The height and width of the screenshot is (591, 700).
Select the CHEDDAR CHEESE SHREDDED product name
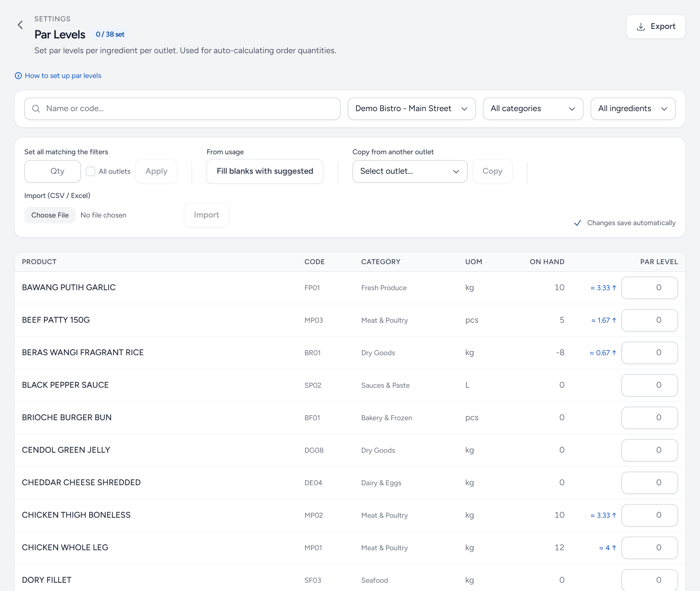[81, 483]
